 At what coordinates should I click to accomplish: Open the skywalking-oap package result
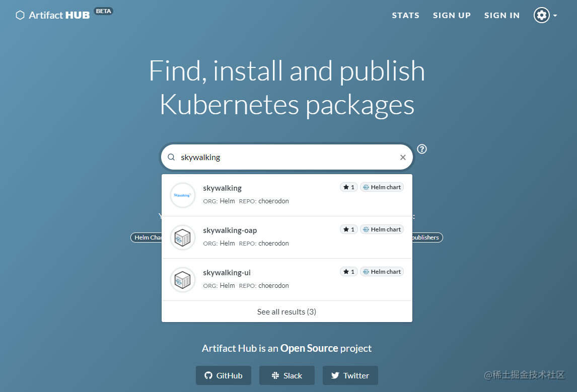tap(287, 237)
